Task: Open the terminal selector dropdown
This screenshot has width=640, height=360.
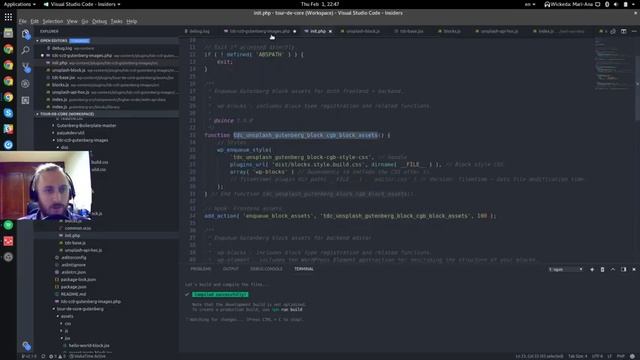Action: (565, 269)
